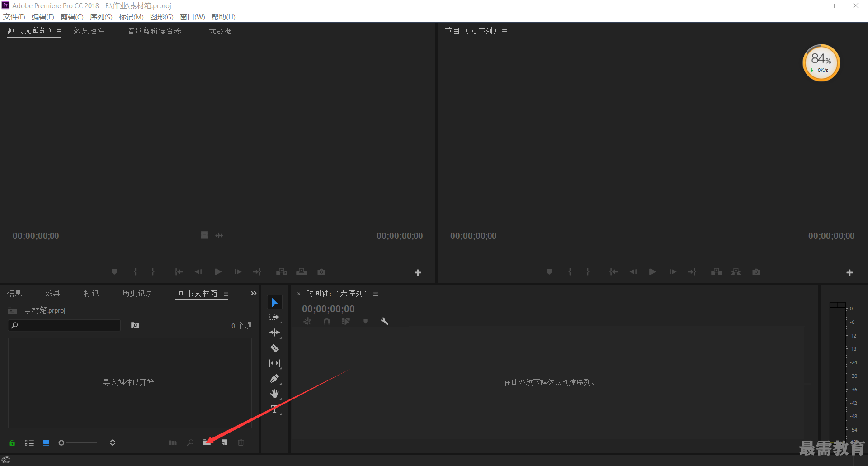The height and width of the screenshot is (466, 868).
Task: Click Drag Audio Only waveform icon
Action: [219, 236]
